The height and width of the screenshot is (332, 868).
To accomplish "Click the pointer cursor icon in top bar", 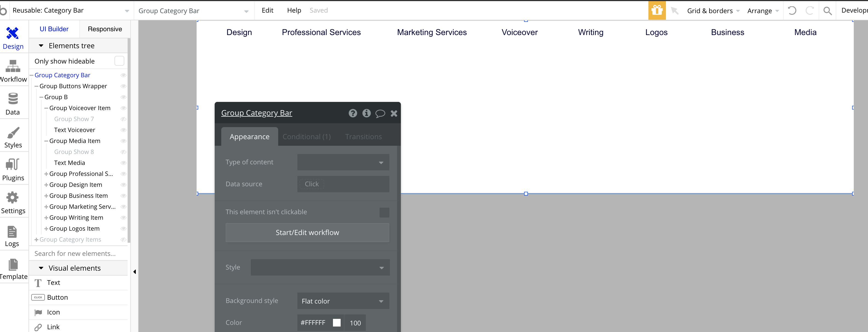I will point(674,10).
